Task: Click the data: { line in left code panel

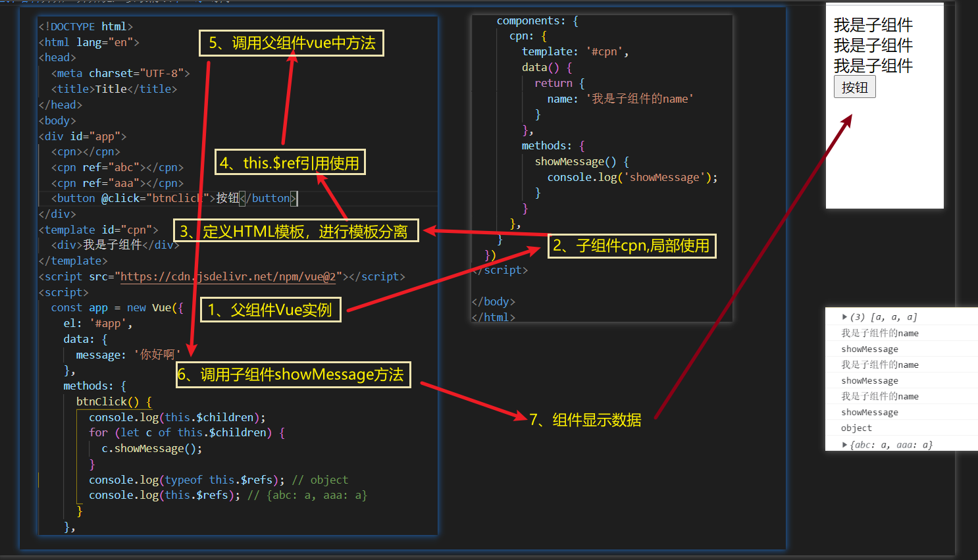Action: (x=86, y=339)
